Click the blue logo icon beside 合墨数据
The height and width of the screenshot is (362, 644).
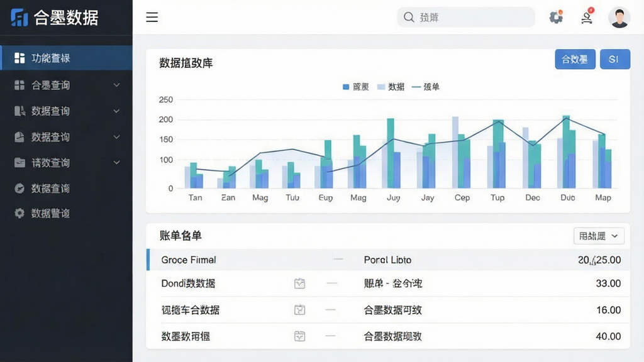point(19,17)
